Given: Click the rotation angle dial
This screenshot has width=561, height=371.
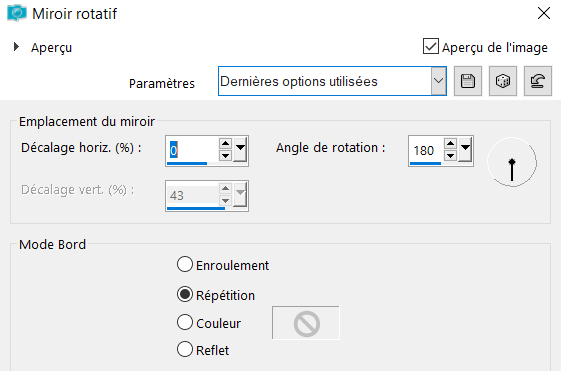Looking at the screenshot, I should [512, 162].
